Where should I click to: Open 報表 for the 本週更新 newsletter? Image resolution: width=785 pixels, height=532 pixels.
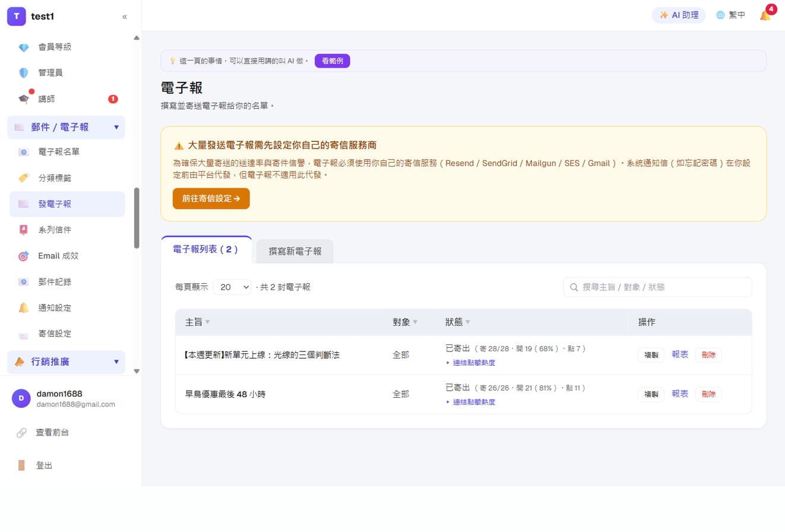pyautogui.click(x=680, y=354)
